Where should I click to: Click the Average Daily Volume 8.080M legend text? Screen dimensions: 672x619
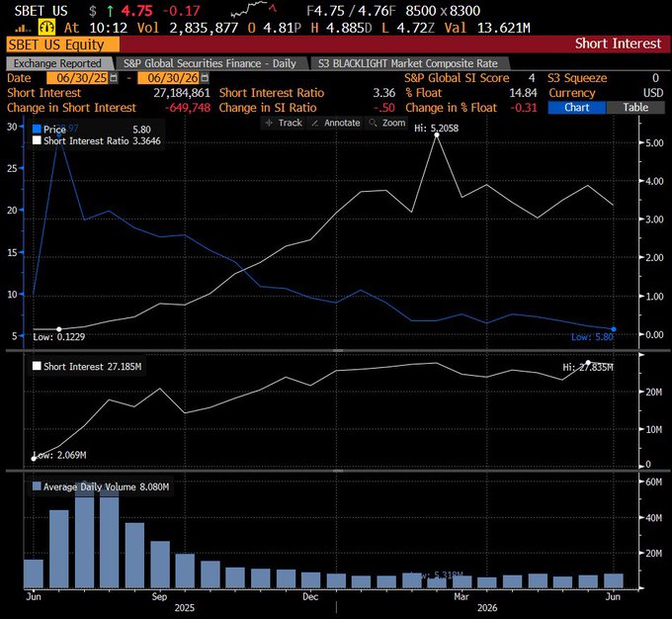pyautogui.click(x=106, y=486)
